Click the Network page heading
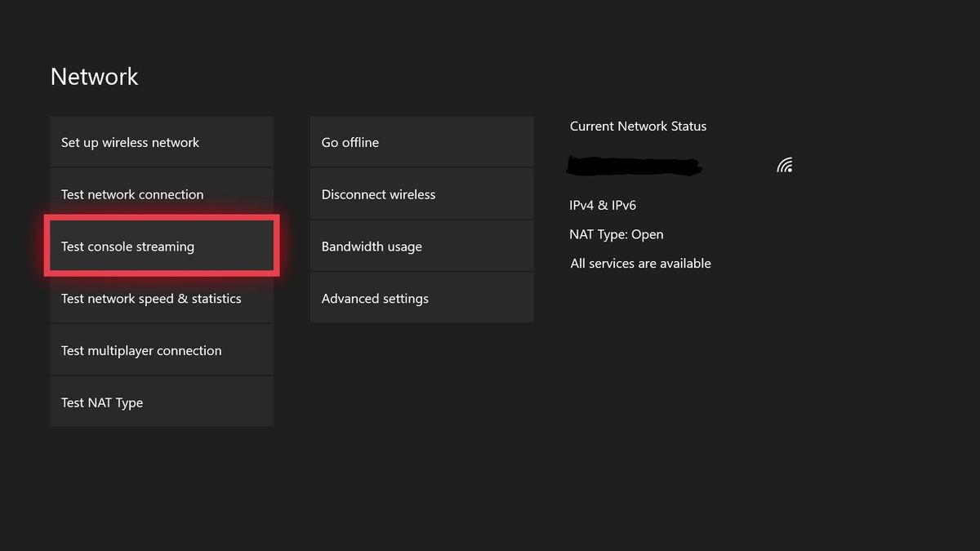980x551 pixels. [x=94, y=76]
